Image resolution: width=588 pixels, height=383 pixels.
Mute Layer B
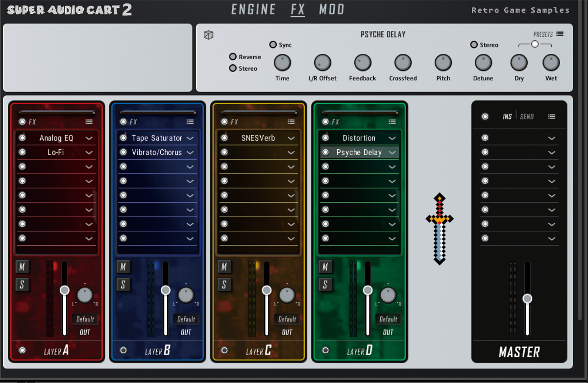pyautogui.click(x=123, y=267)
